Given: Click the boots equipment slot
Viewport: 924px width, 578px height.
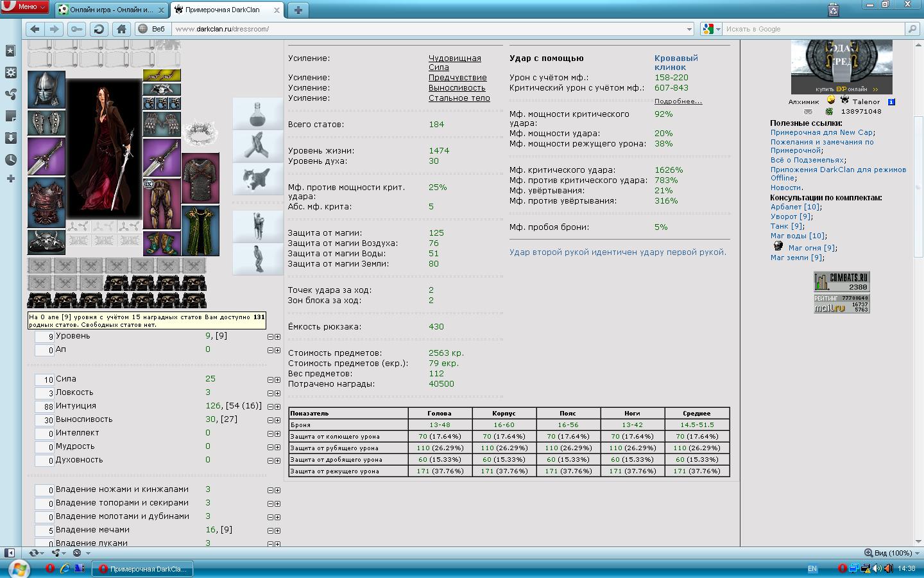Looking at the screenshot, I should point(161,243).
